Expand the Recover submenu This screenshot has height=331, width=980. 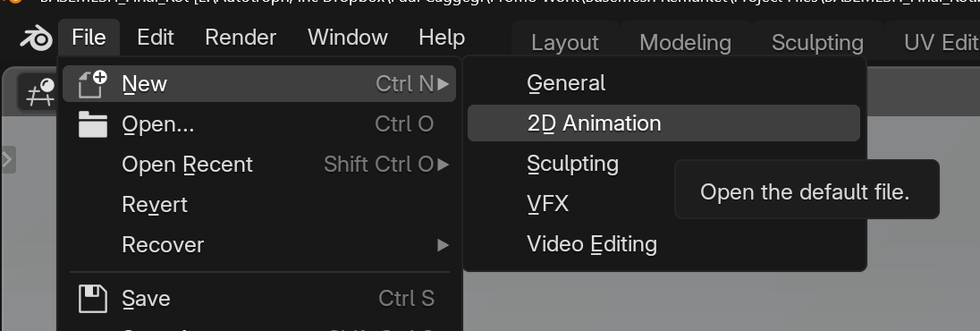click(x=259, y=244)
